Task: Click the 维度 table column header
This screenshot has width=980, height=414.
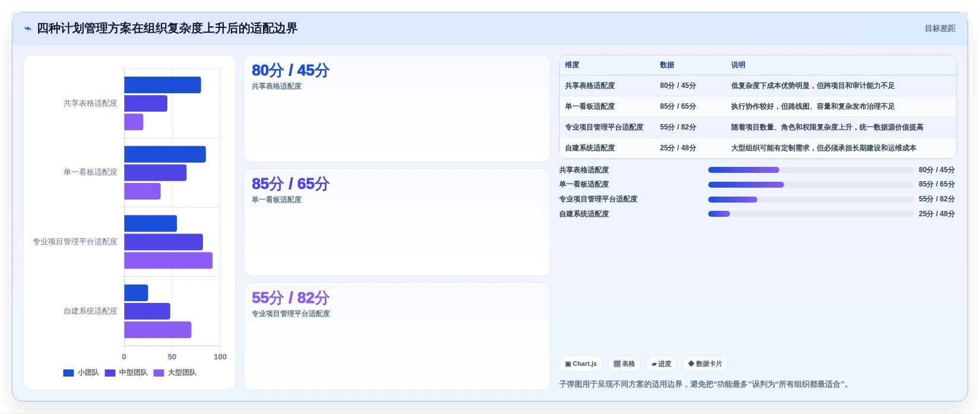Action: pos(572,65)
